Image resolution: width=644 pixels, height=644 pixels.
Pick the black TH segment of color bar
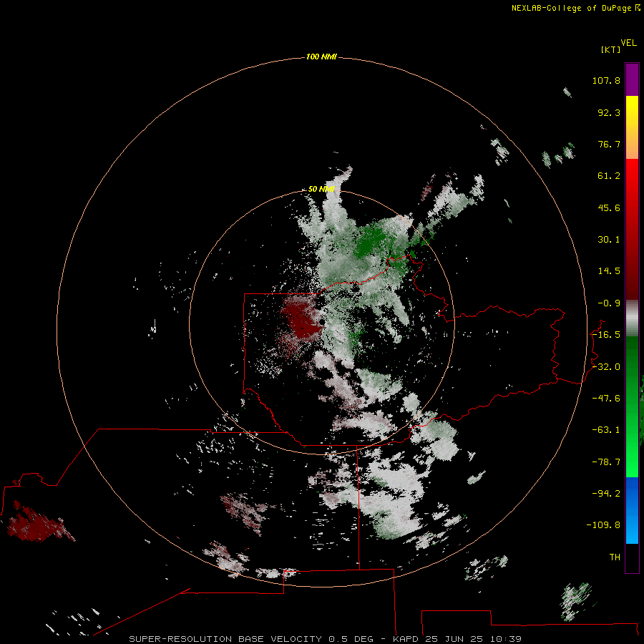632,557
